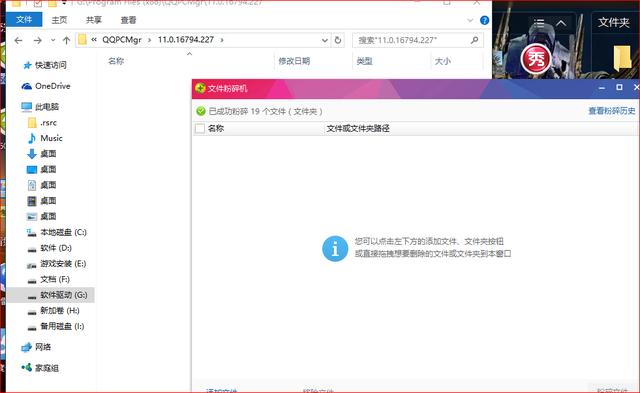Go up one folder level arrow
This screenshot has height=393, width=640.
click(x=66, y=40)
